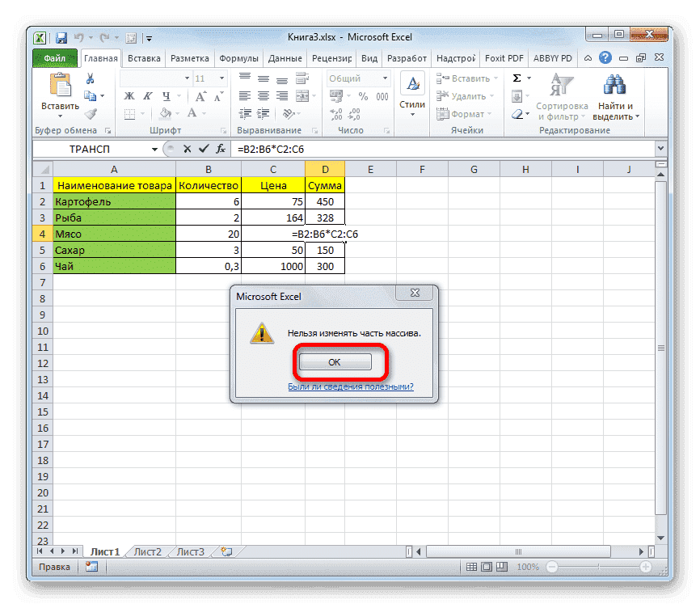Confirm formula with the checkmark icon
The height and width of the screenshot is (608, 700).
[x=204, y=149]
